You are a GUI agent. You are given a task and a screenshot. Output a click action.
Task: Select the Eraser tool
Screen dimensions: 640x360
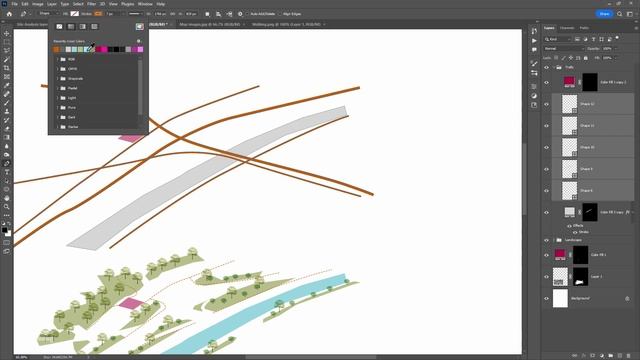pos(7,129)
